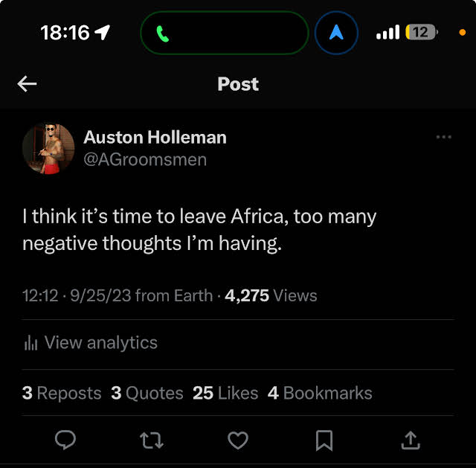This screenshot has width=476, height=468.
Task: Open the three-dot post options menu
Action: pos(443,137)
